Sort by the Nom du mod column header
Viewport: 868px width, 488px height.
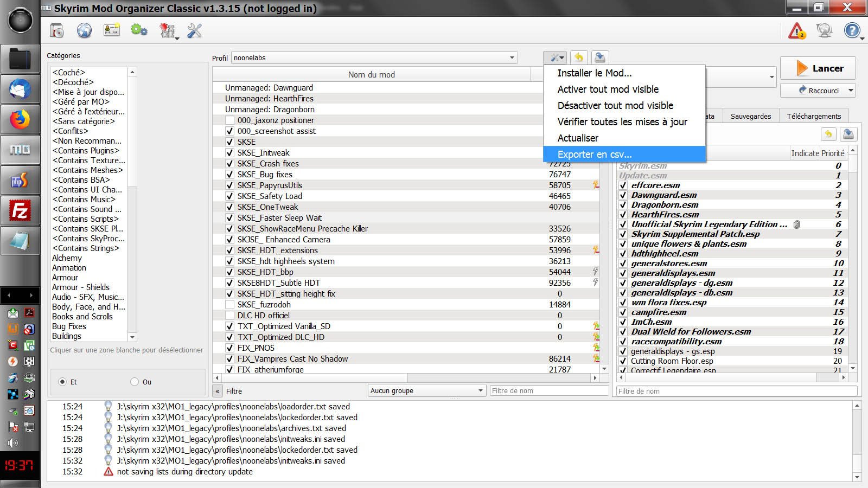click(x=372, y=75)
